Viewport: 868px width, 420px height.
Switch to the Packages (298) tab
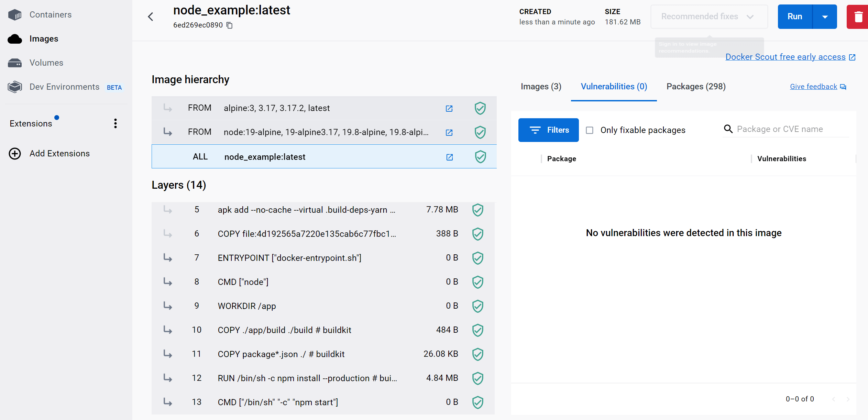[695, 86]
